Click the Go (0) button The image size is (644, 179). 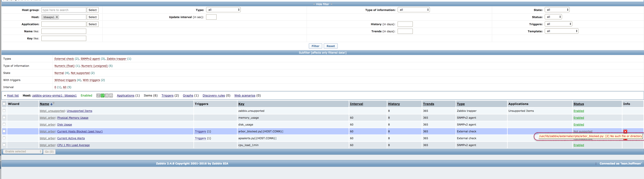(x=49, y=152)
